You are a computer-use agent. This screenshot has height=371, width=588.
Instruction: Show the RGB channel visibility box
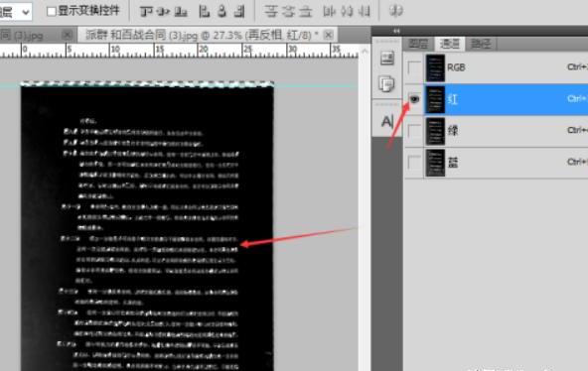(414, 67)
